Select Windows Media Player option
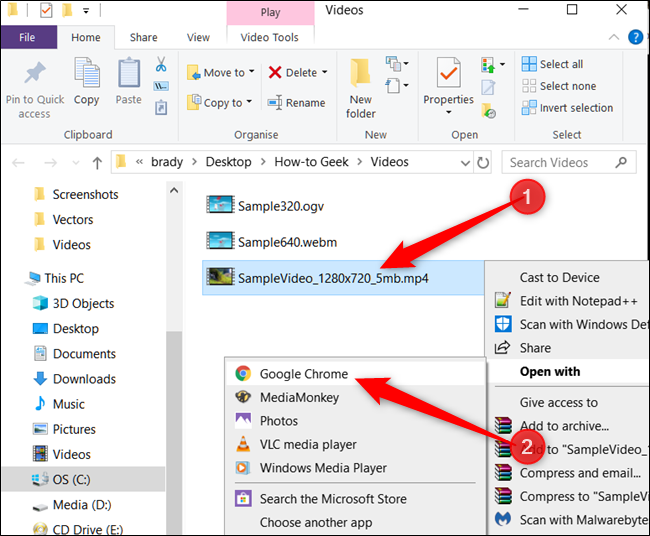 tap(355, 468)
